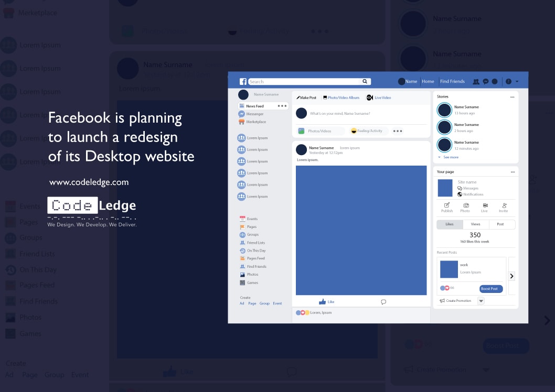Expand See more under Stories

coord(448,157)
